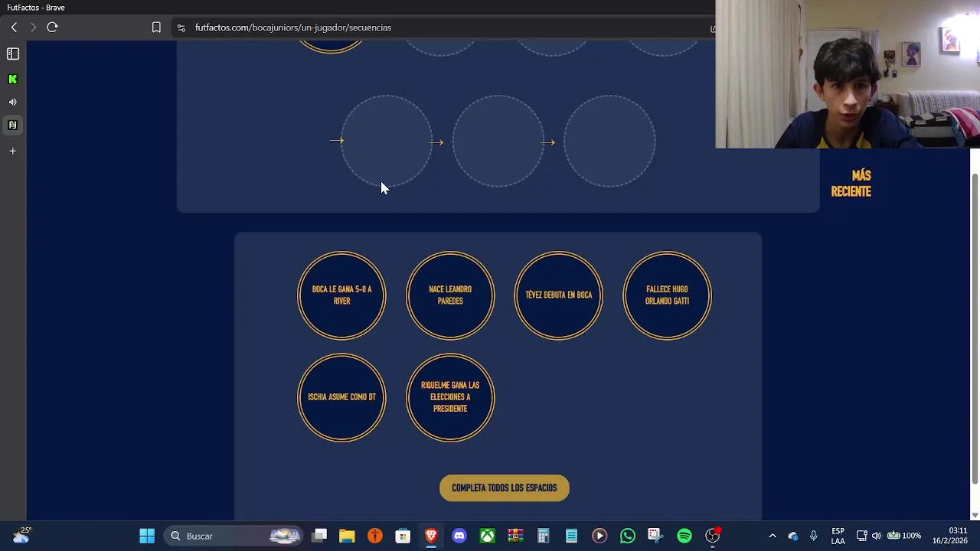Open Discord from the taskbar
The image size is (980, 551).
pyautogui.click(x=459, y=536)
